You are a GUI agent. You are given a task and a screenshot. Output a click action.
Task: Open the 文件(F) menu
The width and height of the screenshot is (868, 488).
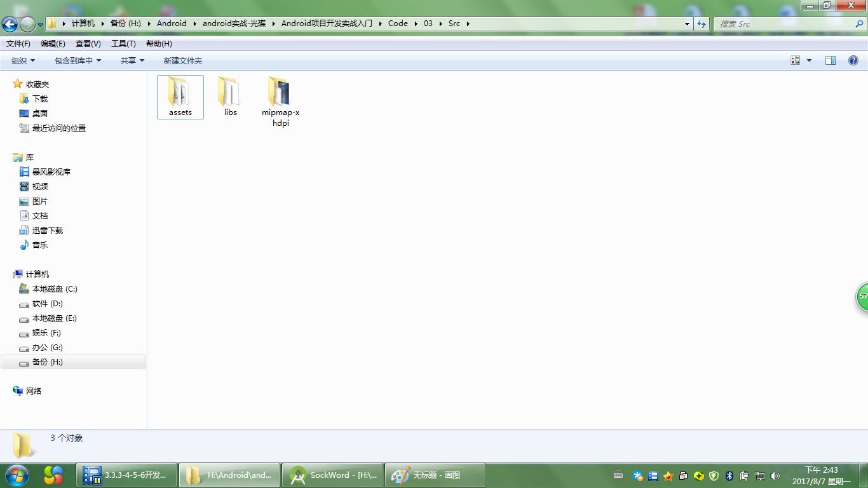click(18, 44)
